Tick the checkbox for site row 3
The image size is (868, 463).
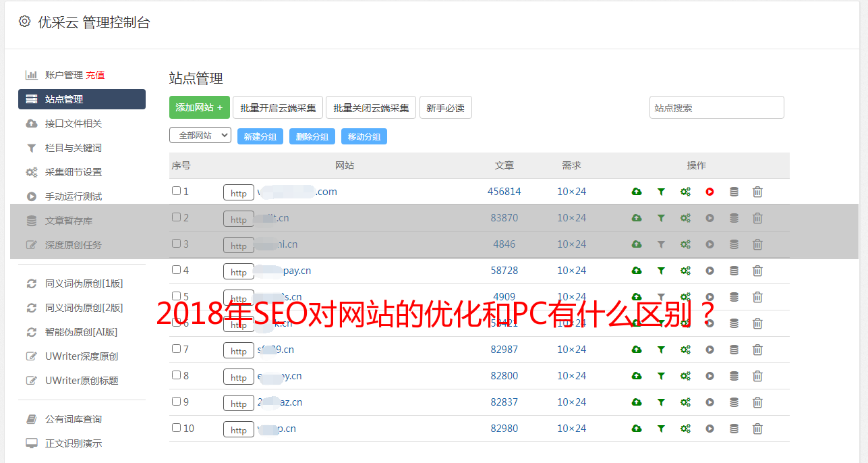[176, 244]
